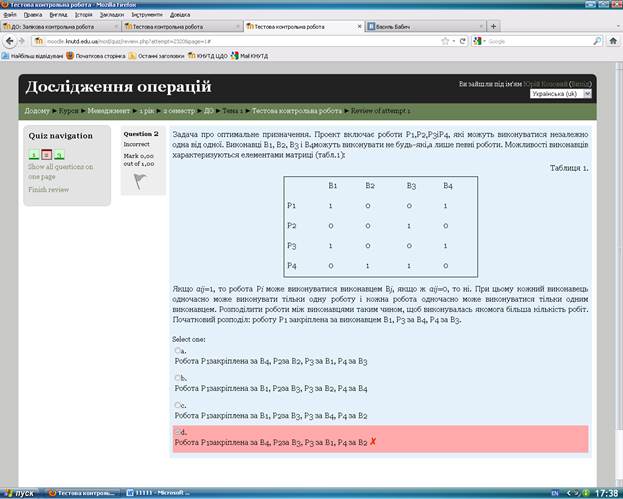Jump to question 3 in quiz navigation

click(x=59, y=155)
